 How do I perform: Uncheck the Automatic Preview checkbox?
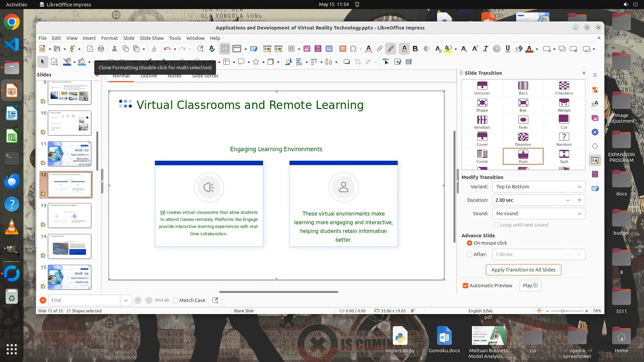tap(466, 286)
